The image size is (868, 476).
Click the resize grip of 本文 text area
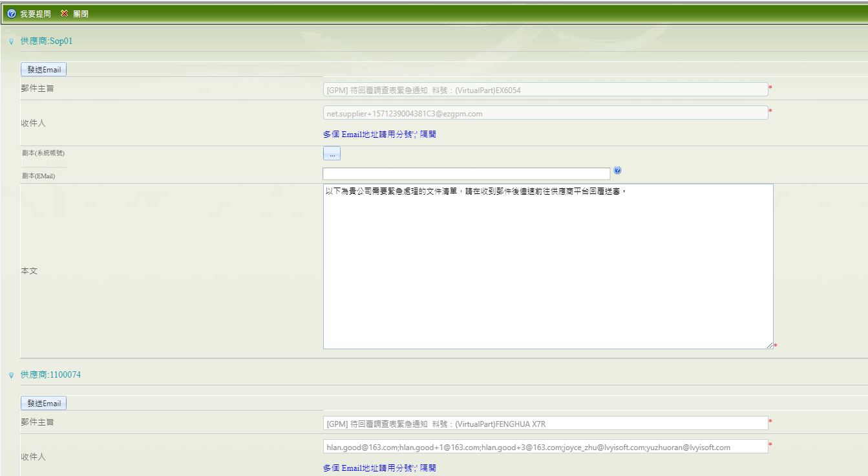click(770, 345)
